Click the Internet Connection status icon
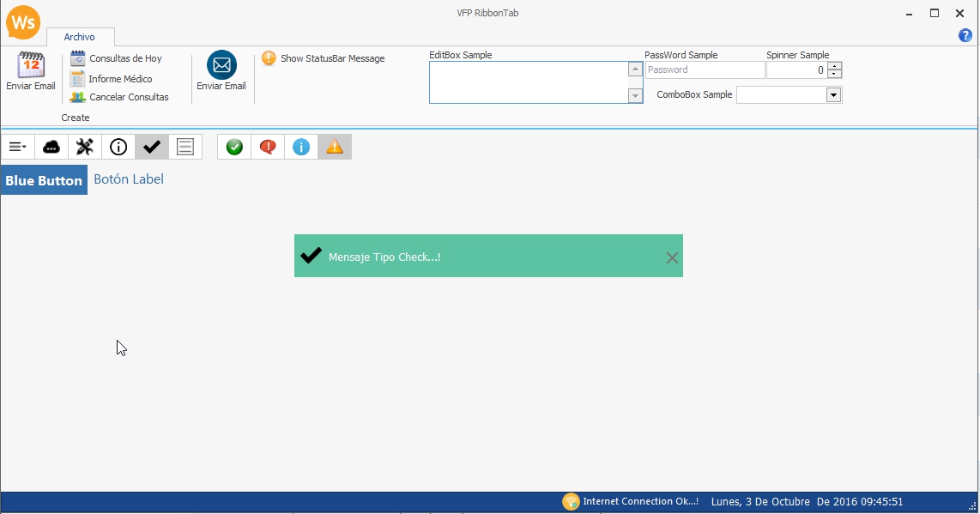 [x=571, y=501]
